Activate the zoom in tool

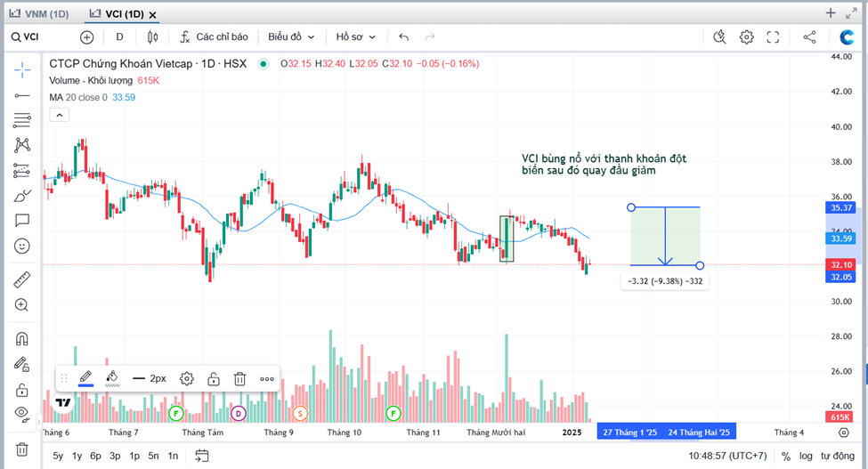point(22,304)
